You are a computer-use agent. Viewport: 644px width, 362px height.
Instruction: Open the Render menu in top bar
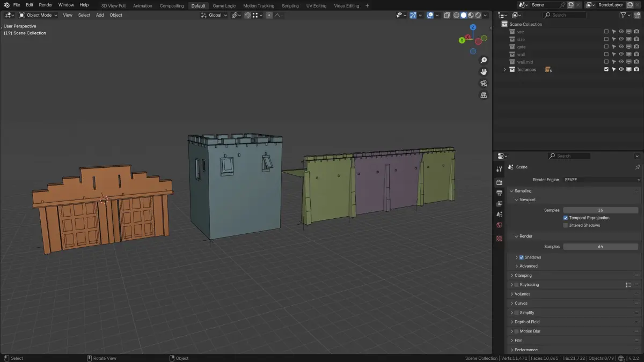46,5
